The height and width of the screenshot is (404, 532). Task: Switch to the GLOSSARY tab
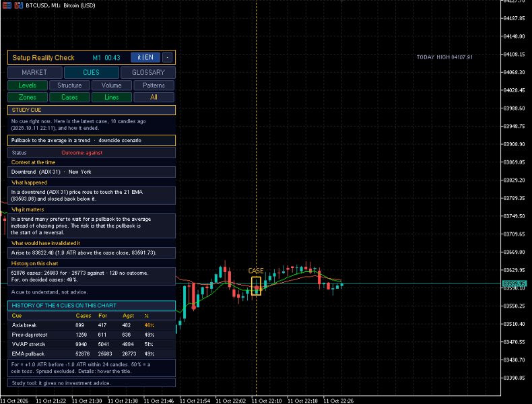click(148, 72)
